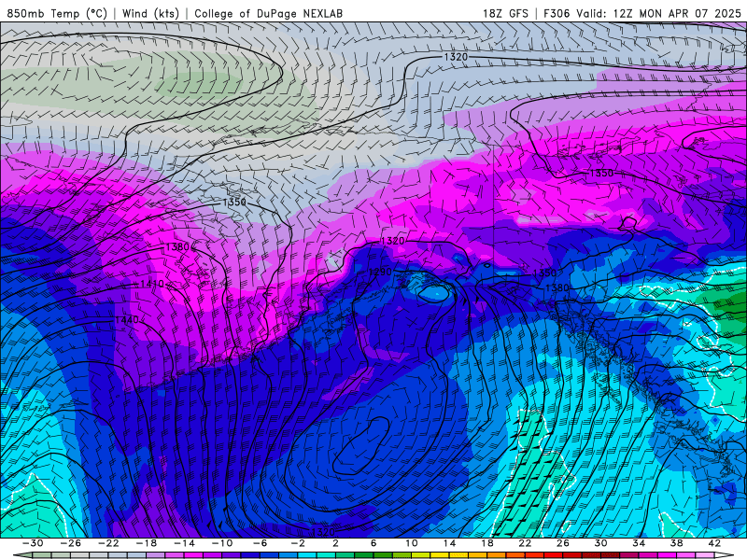
Task: Click the 'College of DuPage NEXLAB' text
Action: (268, 13)
